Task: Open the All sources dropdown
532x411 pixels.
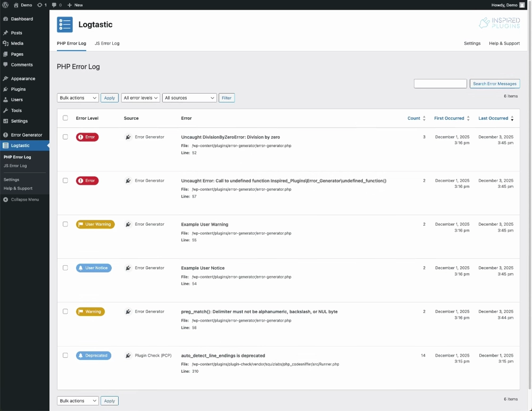Action: click(189, 98)
